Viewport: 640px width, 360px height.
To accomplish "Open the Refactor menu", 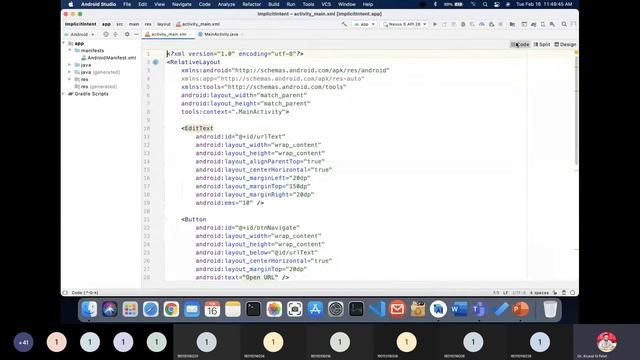I will tap(251, 4).
